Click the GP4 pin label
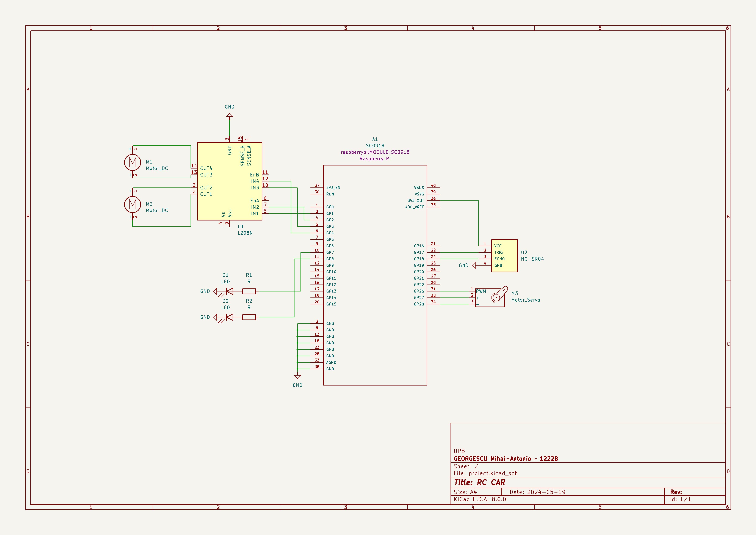Viewport: 756px width, 535px height. pyautogui.click(x=330, y=233)
